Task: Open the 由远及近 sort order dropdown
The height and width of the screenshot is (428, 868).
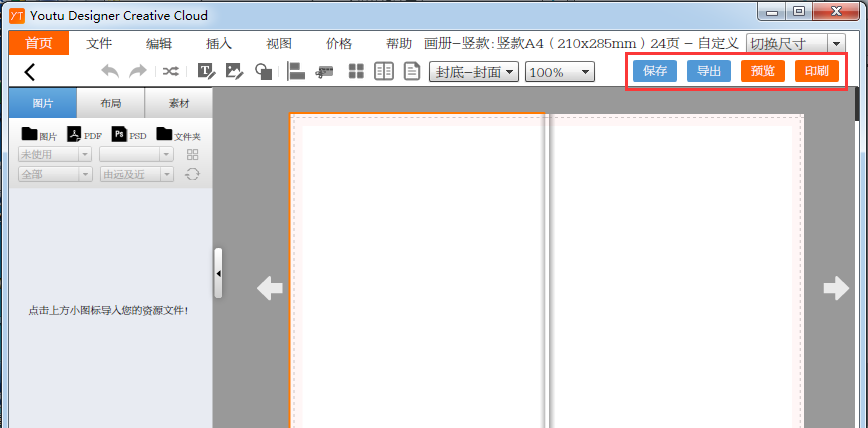Action: click(136, 174)
